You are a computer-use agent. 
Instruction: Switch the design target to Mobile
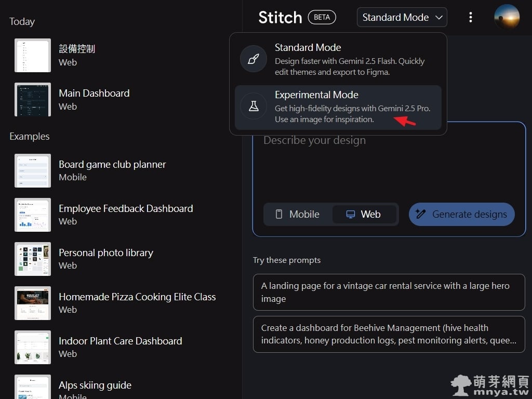(298, 214)
